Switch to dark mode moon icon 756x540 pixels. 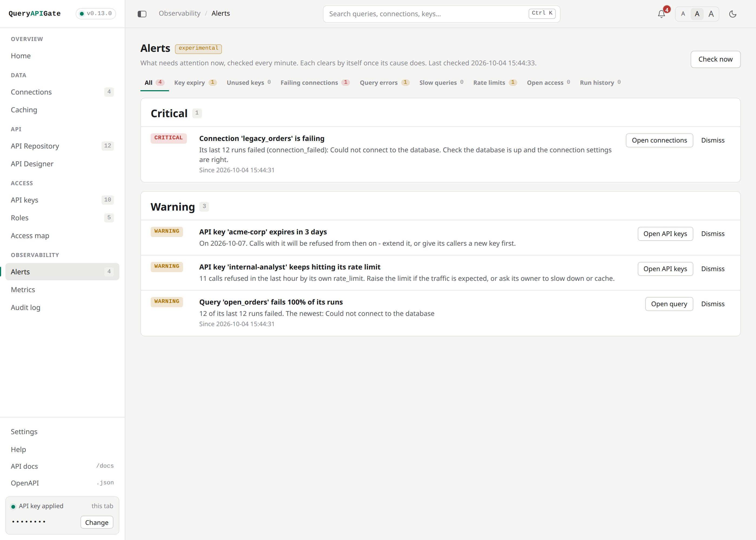pyautogui.click(x=733, y=13)
